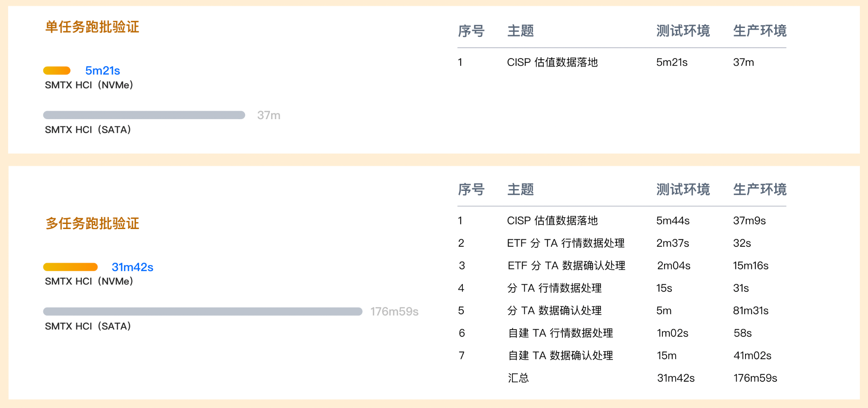Click the 自建 TA 行情数据处理 row
Image resolution: width=868 pixels, height=408 pixels.
point(622,333)
